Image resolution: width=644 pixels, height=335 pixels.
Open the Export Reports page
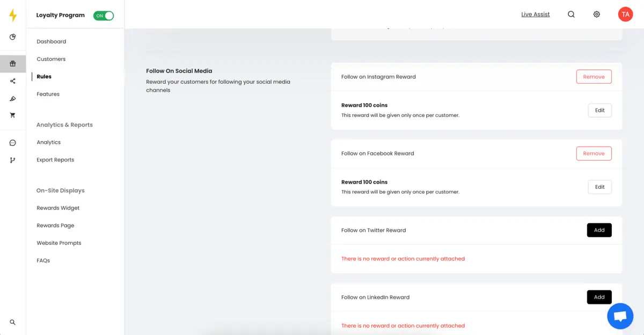[x=55, y=160]
